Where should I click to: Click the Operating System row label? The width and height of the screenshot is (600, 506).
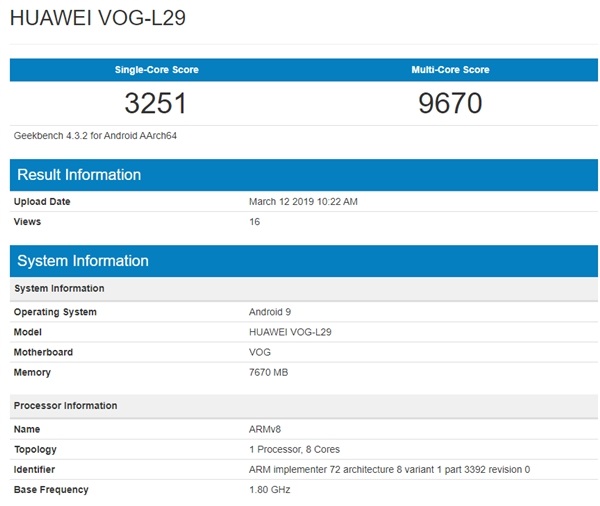click(55, 312)
